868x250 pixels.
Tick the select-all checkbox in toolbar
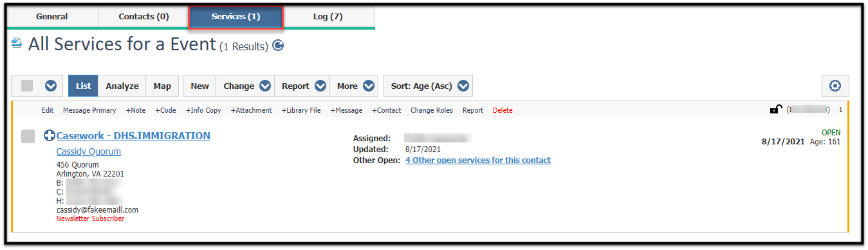click(27, 86)
